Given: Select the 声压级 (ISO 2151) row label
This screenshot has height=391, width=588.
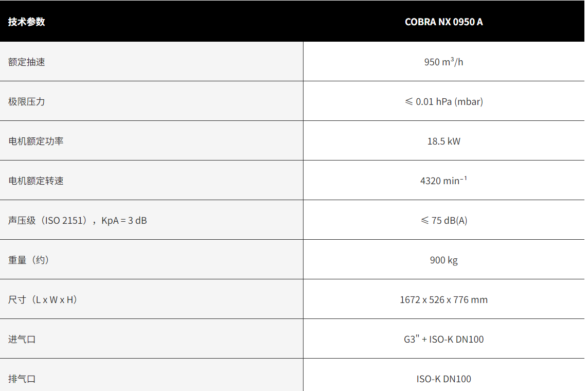Looking at the screenshot, I should coord(78,220).
